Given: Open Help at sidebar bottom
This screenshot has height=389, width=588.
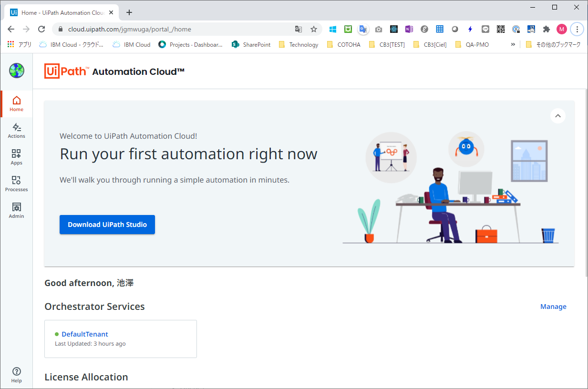Looking at the screenshot, I should click(x=16, y=375).
